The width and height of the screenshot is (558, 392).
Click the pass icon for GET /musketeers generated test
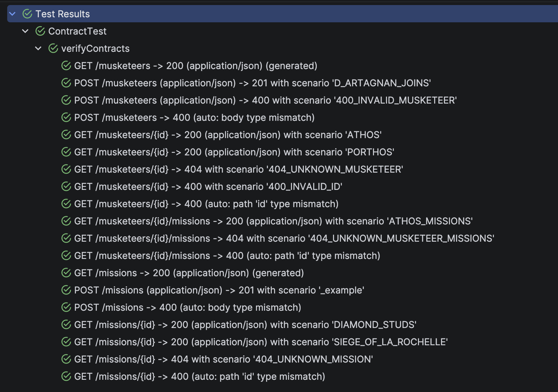[66, 65]
